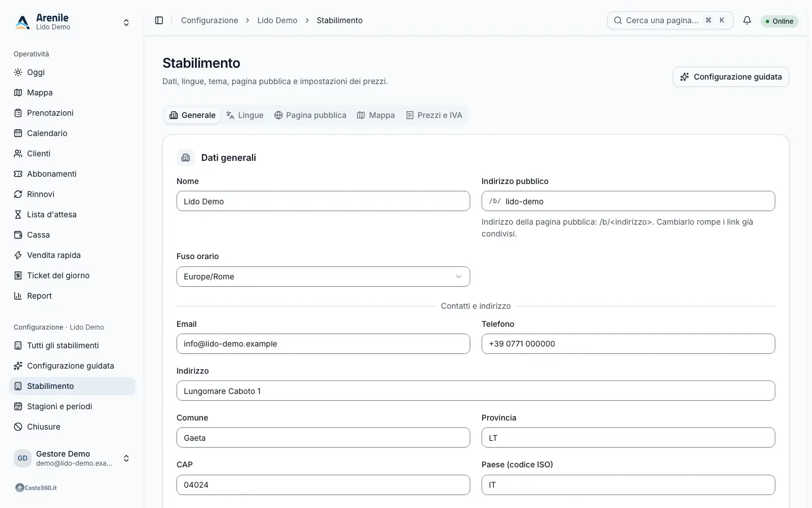Open Stagioni e periodi
Viewport: 812px width, 508px height.
72,406
